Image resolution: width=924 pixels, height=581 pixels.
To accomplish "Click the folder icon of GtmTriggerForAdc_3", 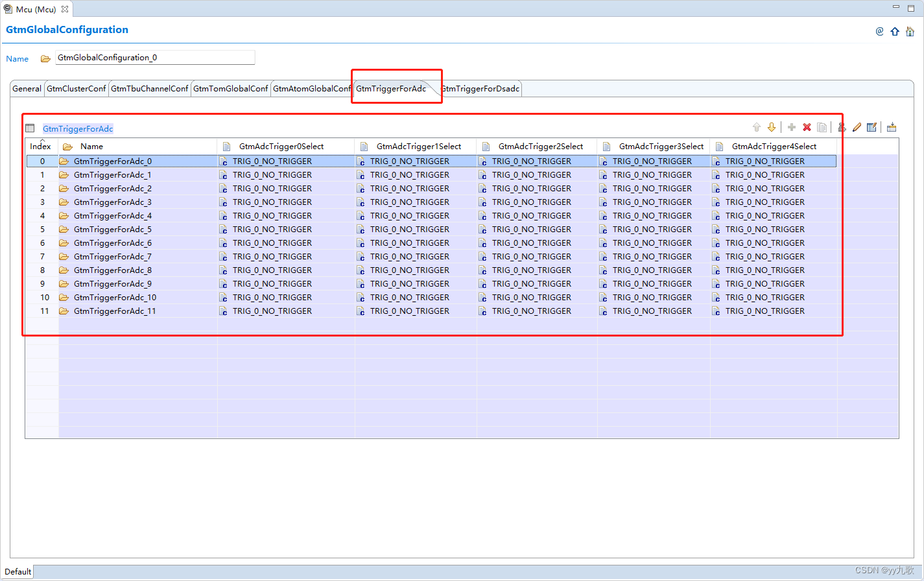I will 64,202.
